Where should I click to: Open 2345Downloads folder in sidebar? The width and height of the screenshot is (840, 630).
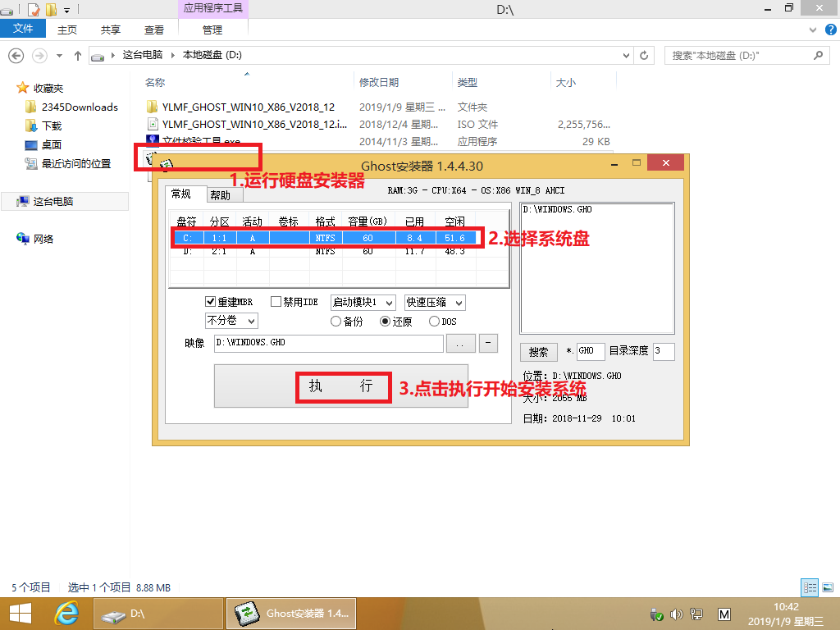click(x=72, y=107)
